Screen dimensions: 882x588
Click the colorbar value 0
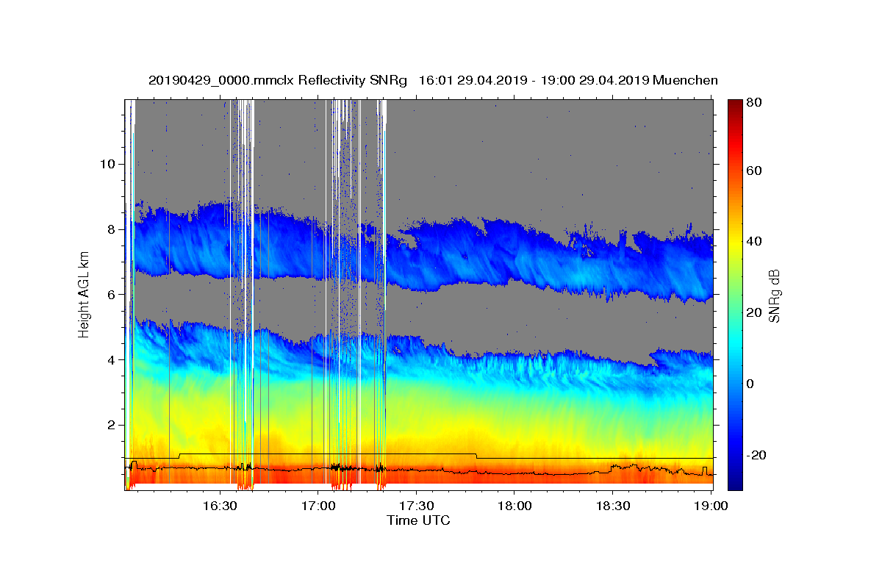[x=751, y=384]
